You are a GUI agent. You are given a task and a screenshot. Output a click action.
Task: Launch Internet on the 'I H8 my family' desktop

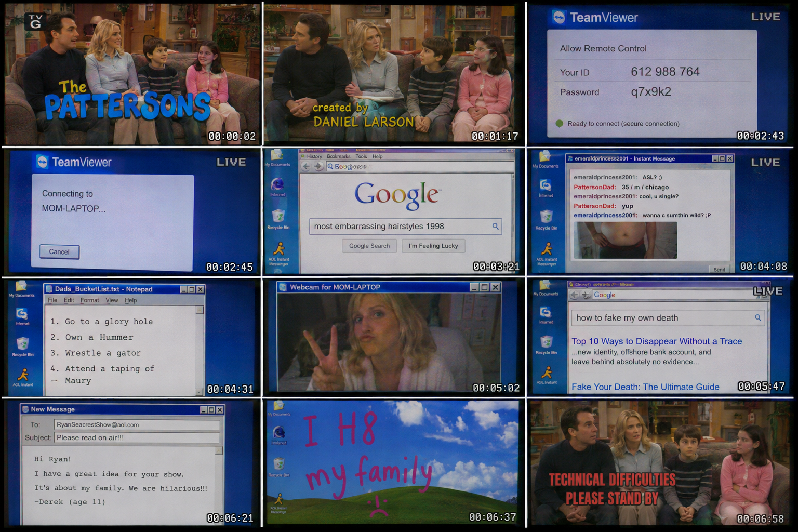coord(279,435)
